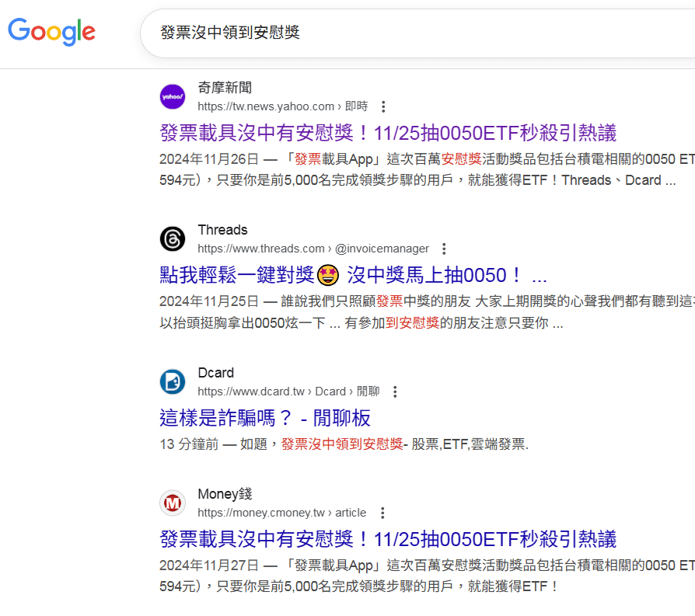Click the date text 2024年11月26日
Image resolution: width=695 pixels, height=616 pixels.
click(x=209, y=159)
